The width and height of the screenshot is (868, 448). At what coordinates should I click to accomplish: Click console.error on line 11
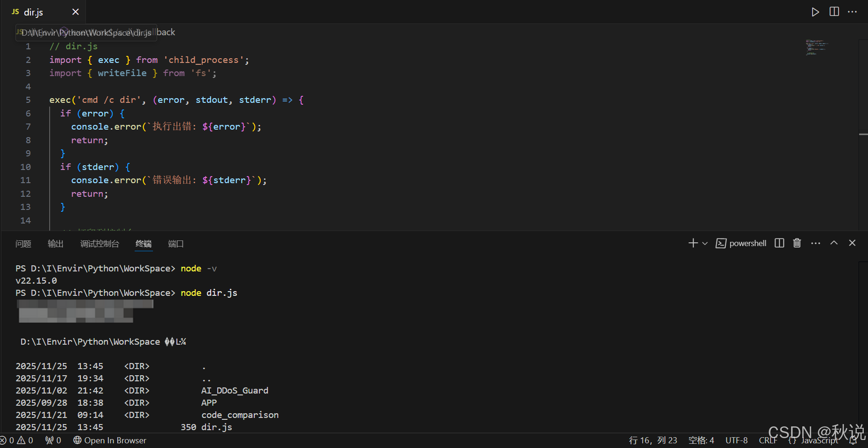pyautogui.click(x=106, y=180)
